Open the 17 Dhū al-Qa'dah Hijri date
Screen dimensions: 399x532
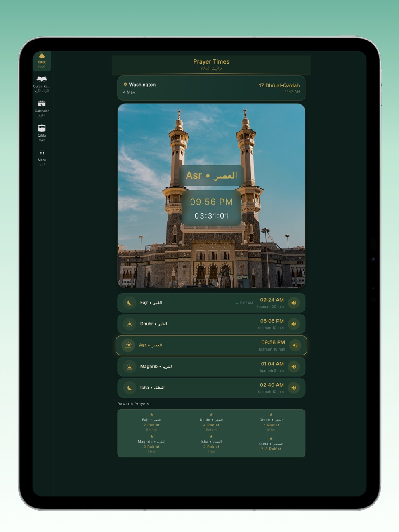tap(279, 85)
